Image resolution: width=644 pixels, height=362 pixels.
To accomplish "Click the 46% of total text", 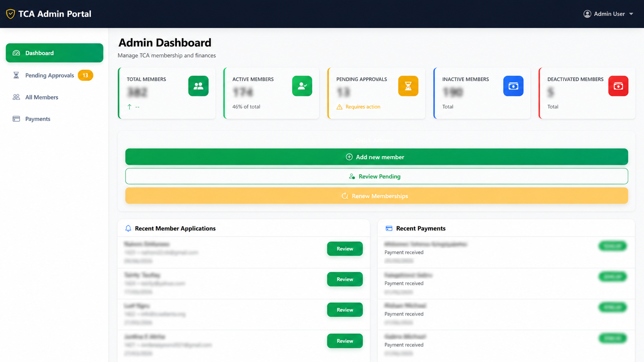I will (x=246, y=107).
